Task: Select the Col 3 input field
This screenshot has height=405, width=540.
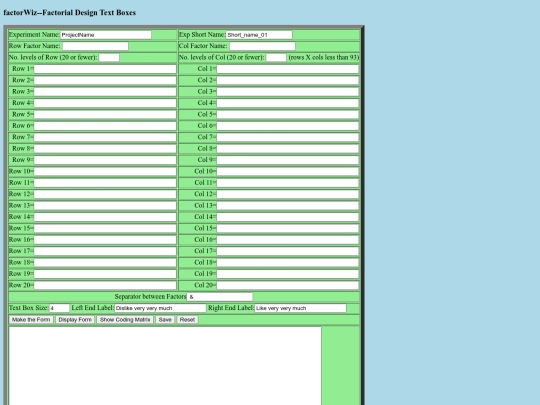Action: pos(288,92)
